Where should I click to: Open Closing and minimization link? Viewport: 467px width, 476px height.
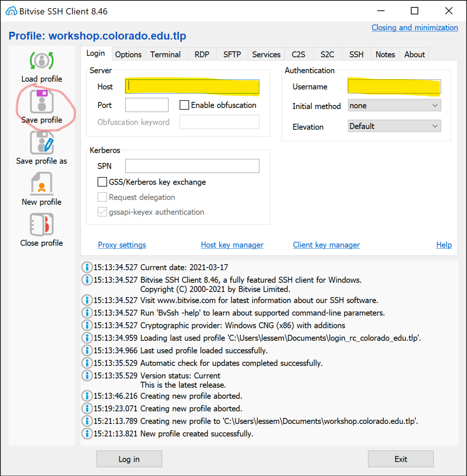[x=415, y=27]
